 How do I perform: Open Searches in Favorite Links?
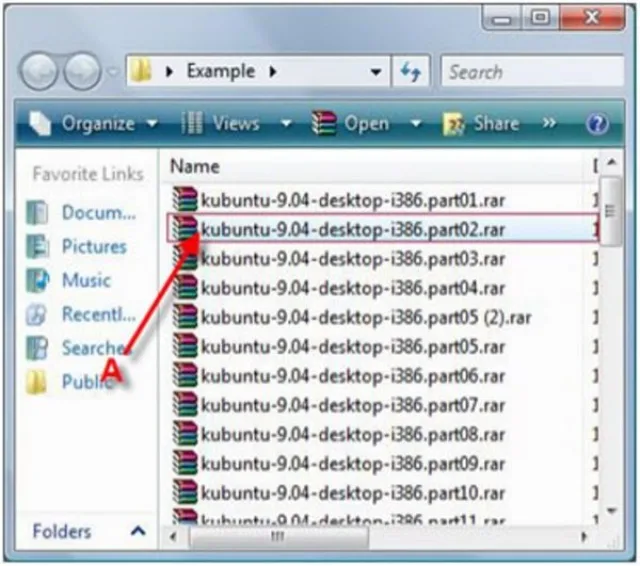pyautogui.click(x=94, y=348)
